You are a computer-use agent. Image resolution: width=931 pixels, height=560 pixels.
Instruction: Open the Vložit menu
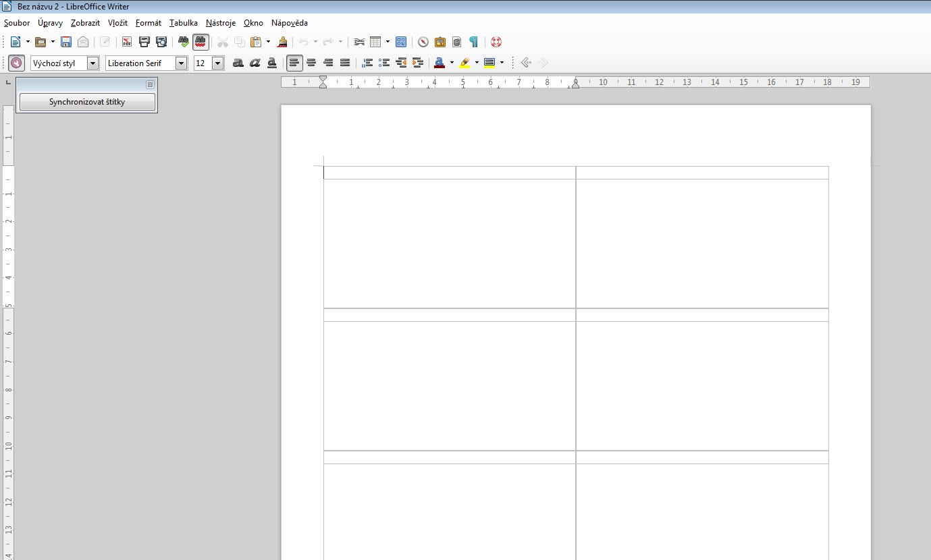pos(117,23)
